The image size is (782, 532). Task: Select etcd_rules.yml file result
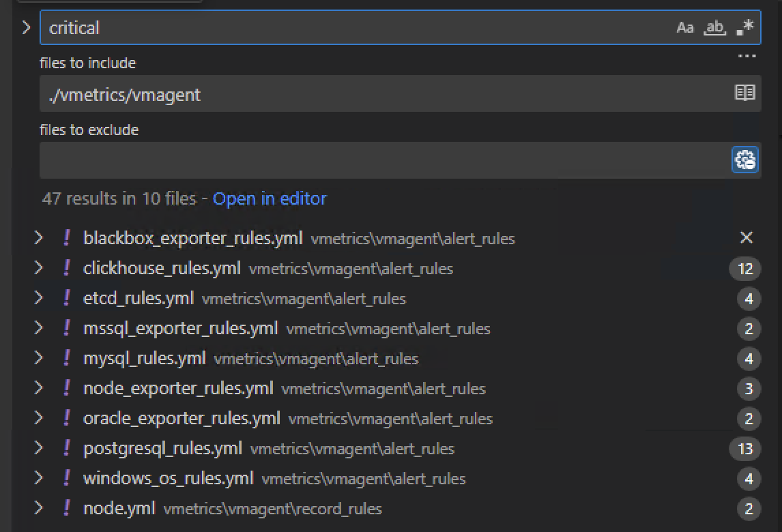(x=139, y=298)
